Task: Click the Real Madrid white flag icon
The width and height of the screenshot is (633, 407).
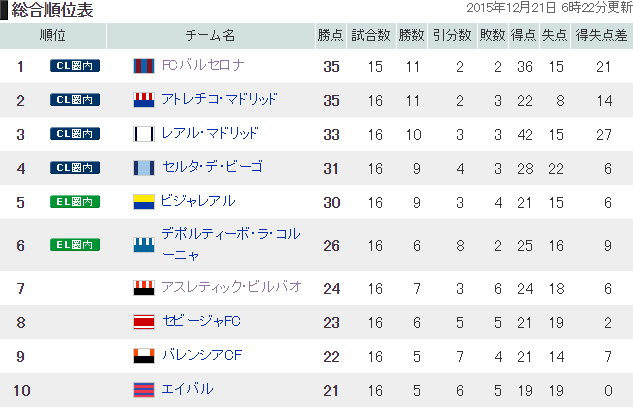Action: (144, 134)
